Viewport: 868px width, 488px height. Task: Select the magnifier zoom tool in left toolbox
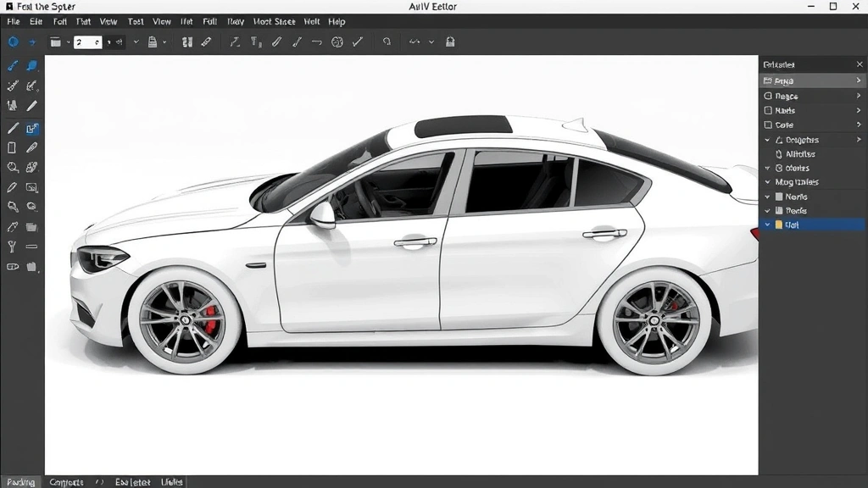[x=13, y=168]
